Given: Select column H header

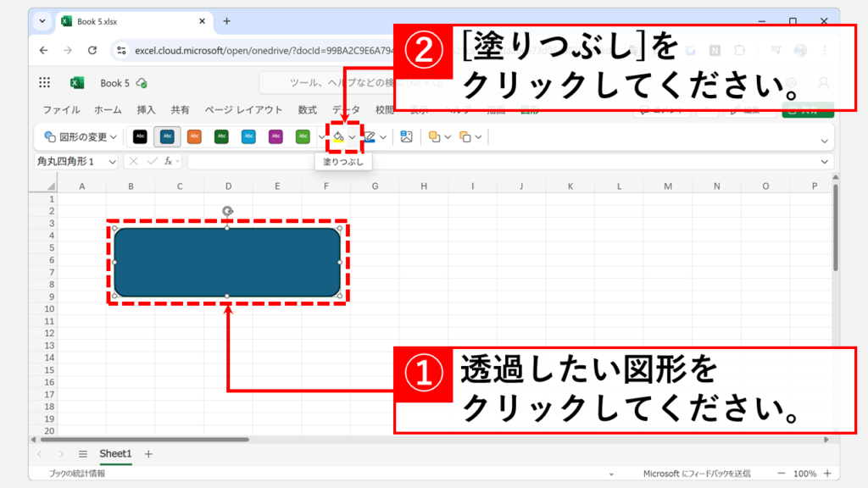Looking at the screenshot, I should (424, 186).
